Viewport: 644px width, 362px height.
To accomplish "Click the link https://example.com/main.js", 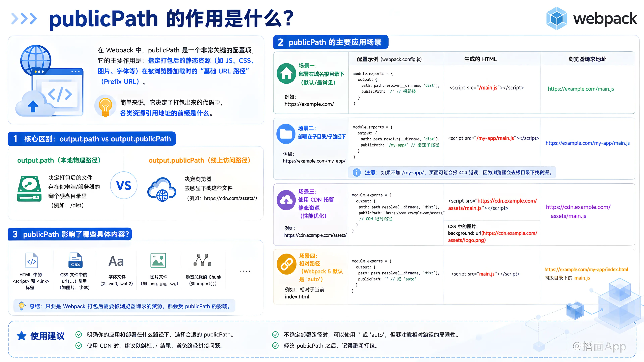I will (581, 89).
